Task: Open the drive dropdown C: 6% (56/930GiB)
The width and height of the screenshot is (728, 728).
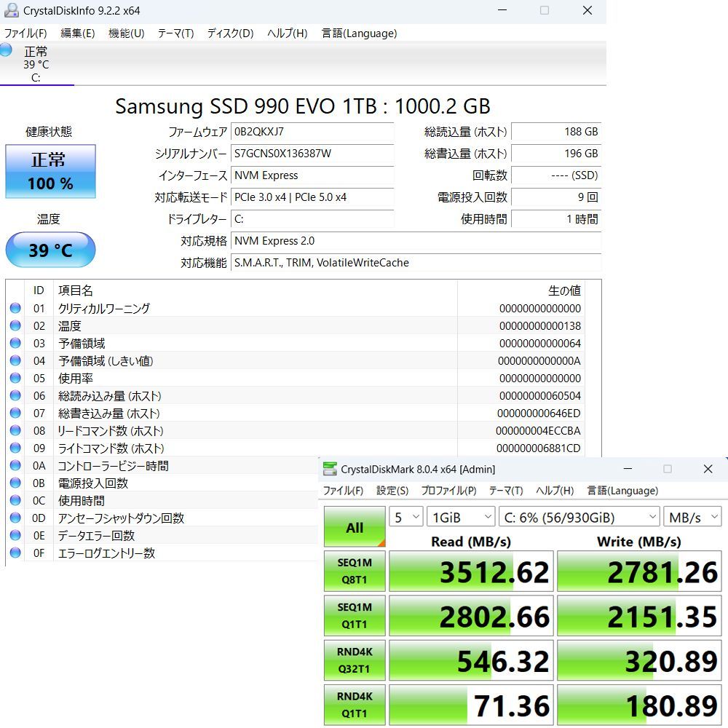Action: [x=579, y=517]
